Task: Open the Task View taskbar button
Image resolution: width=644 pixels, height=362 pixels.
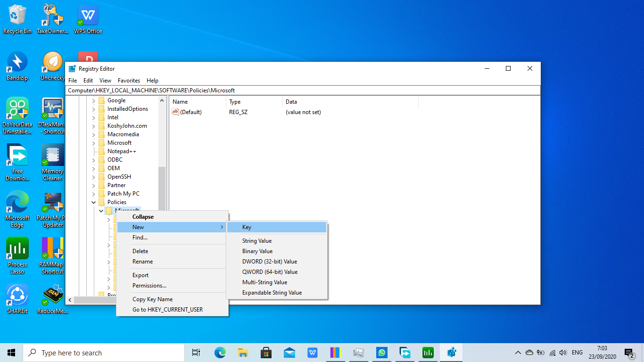Action: click(x=196, y=353)
